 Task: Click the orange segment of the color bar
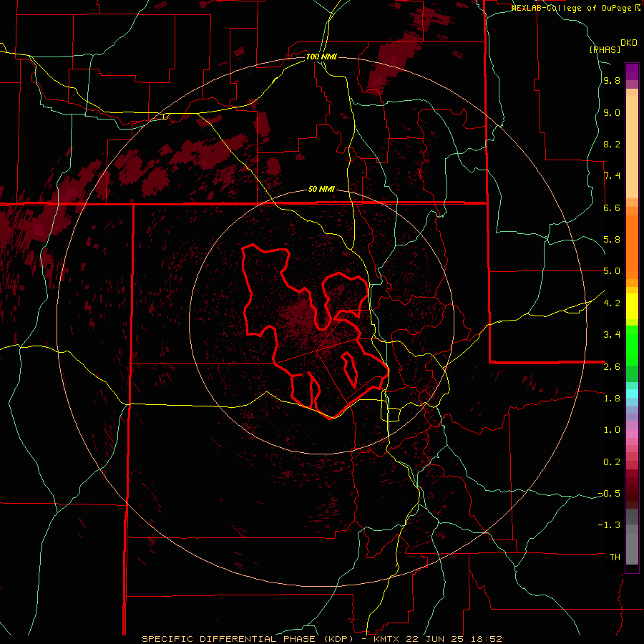tap(632, 246)
